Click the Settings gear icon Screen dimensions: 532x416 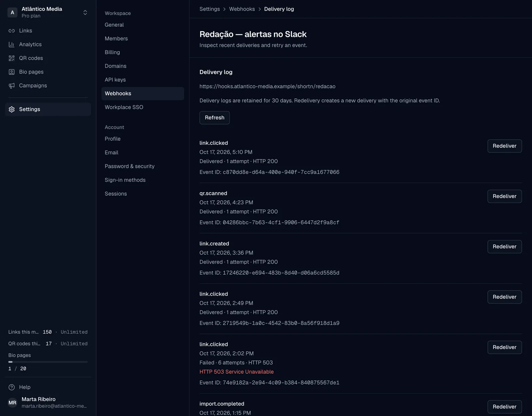point(12,109)
